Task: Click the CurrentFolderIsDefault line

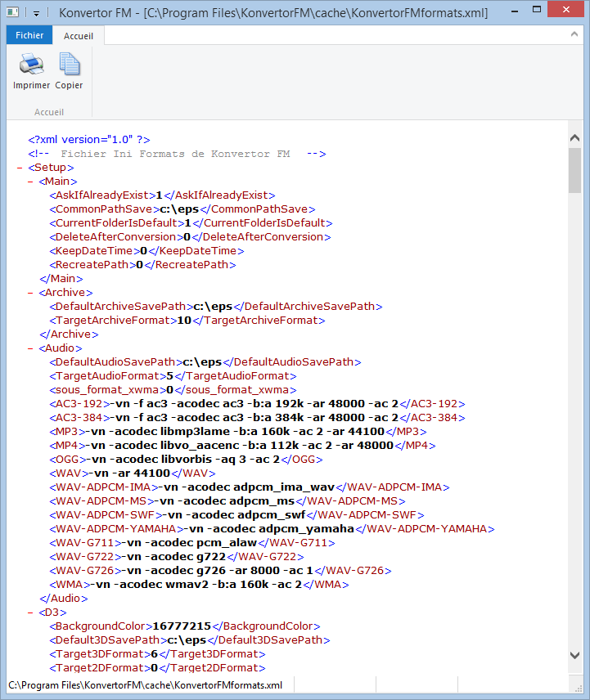Action: pyautogui.click(x=191, y=223)
